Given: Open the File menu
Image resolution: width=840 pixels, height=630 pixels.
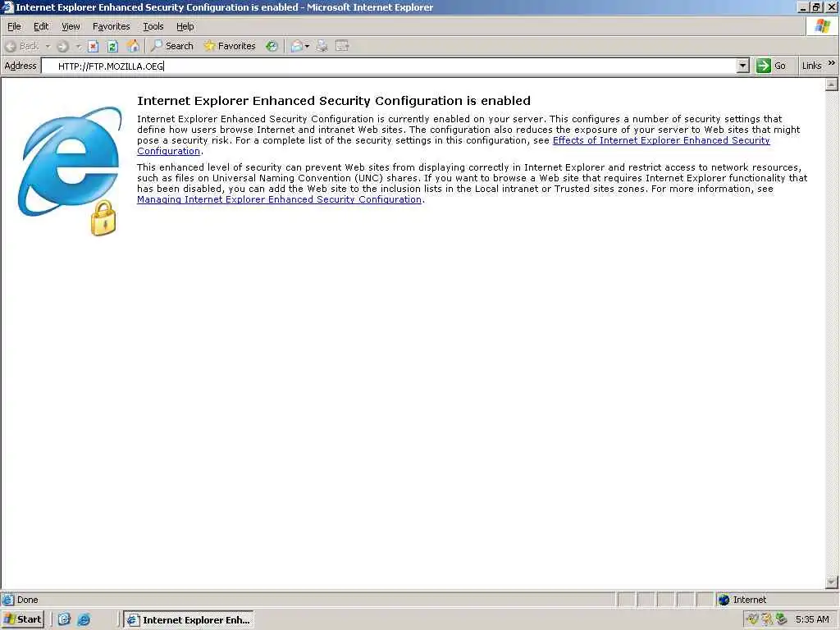Looking at the screenshot, I should click(x=14, y=26).
